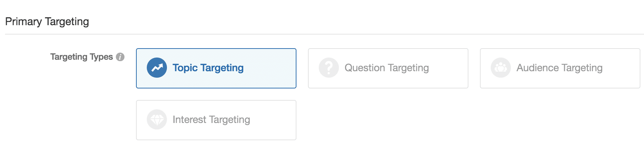Click the "Question Targeting" text label

click(386, 68)
